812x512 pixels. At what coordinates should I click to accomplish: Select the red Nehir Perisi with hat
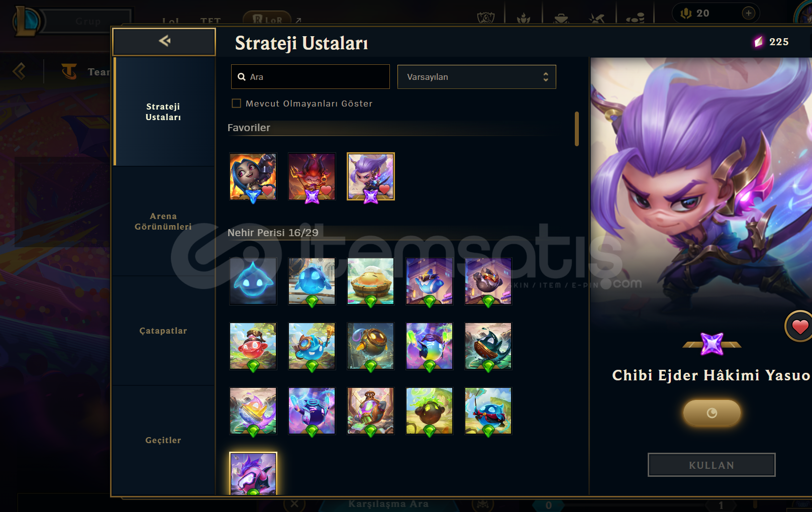pos(253,346)
